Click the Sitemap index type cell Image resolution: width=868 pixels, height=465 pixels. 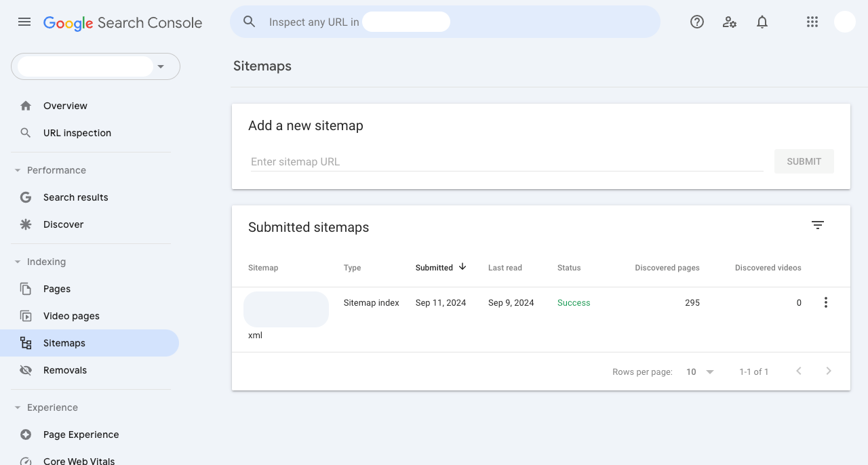click(372, 303)
